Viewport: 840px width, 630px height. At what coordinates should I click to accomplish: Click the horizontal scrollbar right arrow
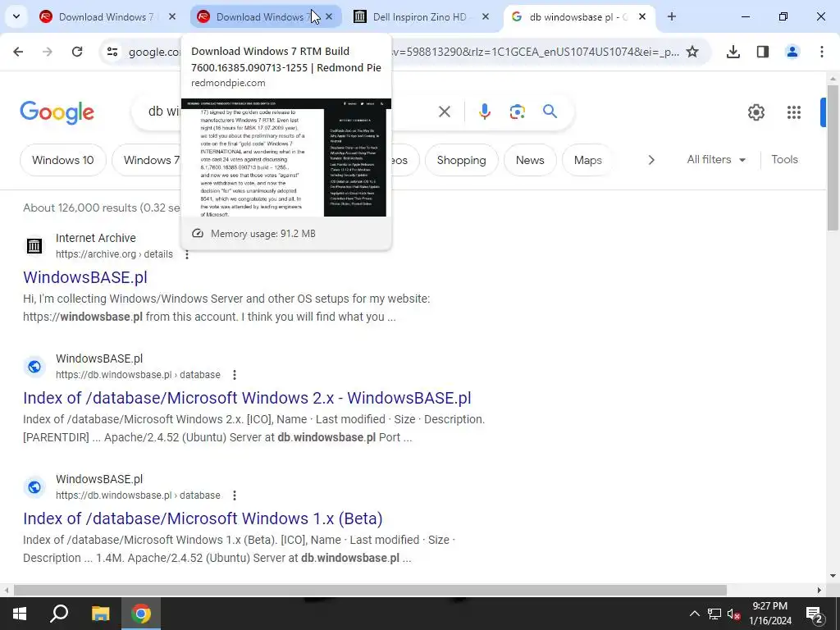pos(819,590)
